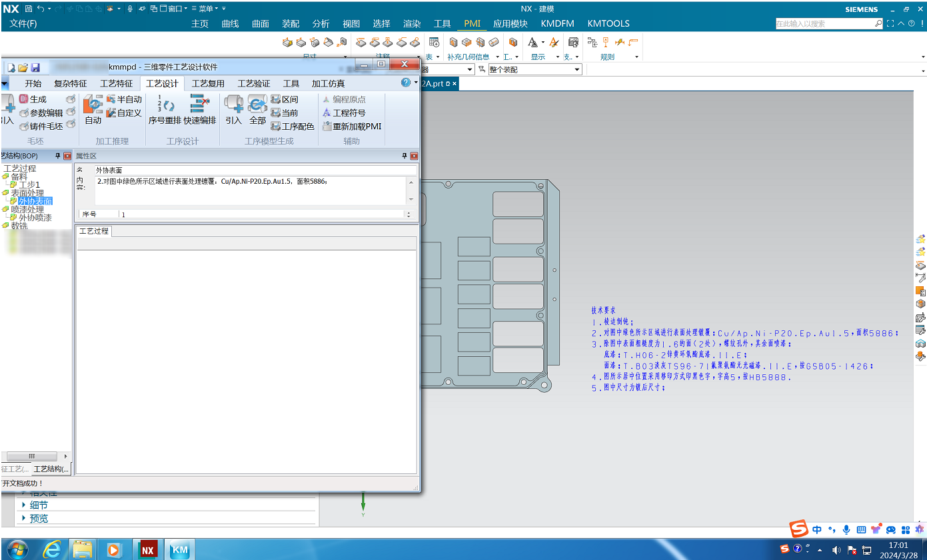Open the 整个装配 selection scope dropdown
Screen dimensions: 927x560
coord(577,70)
